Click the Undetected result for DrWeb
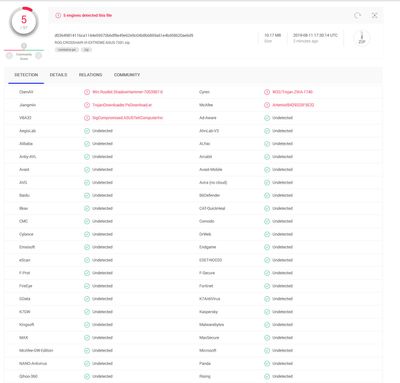 click(x=282, y=234)
